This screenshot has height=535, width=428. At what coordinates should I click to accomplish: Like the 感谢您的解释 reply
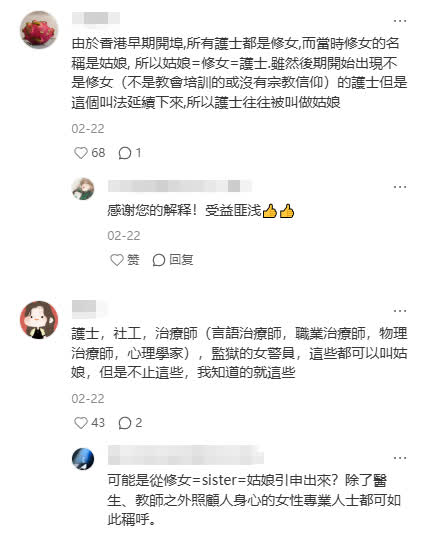(x=125, y=260)
